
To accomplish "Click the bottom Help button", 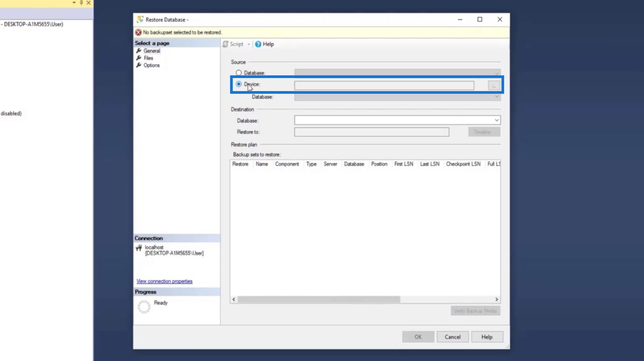I will (x=487, y=337).
